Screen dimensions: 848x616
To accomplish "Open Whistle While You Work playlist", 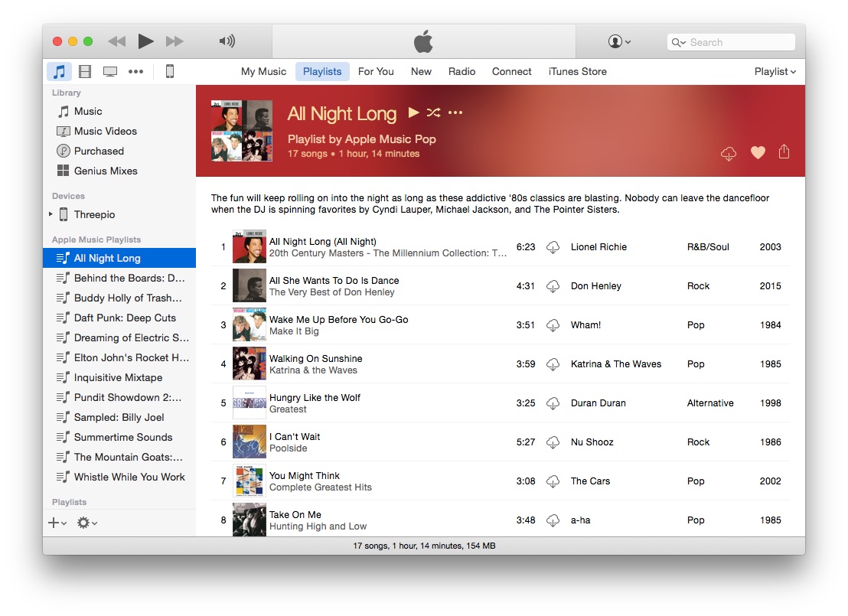I will 119,477.
